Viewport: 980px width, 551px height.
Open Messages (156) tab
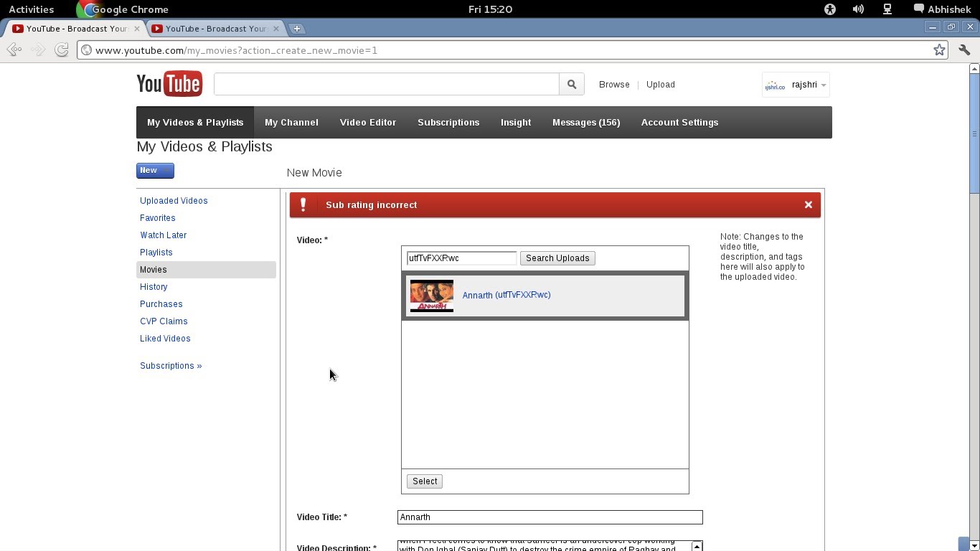(x=586, y=123)
